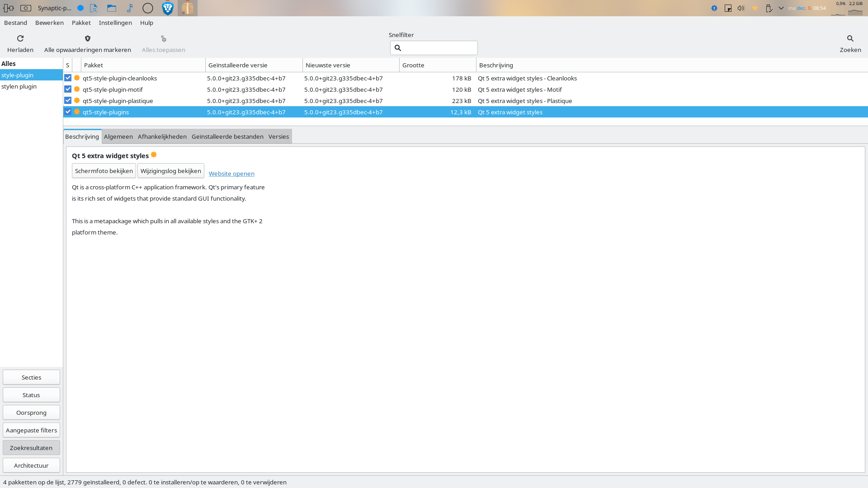Viewport: 868px width, 488px height.
Task: Open the panel settings icon at the top-left corner
Action: click(x=9, y=8)
